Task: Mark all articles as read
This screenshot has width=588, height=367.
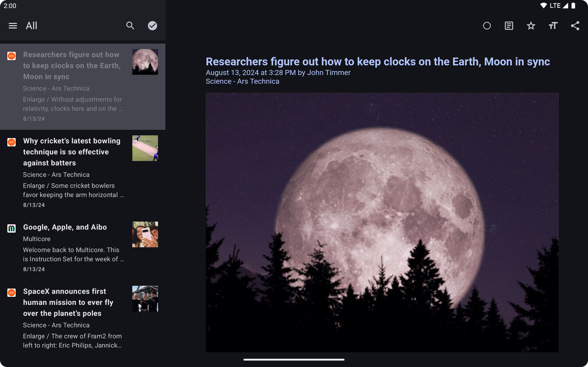Action: 152,26
